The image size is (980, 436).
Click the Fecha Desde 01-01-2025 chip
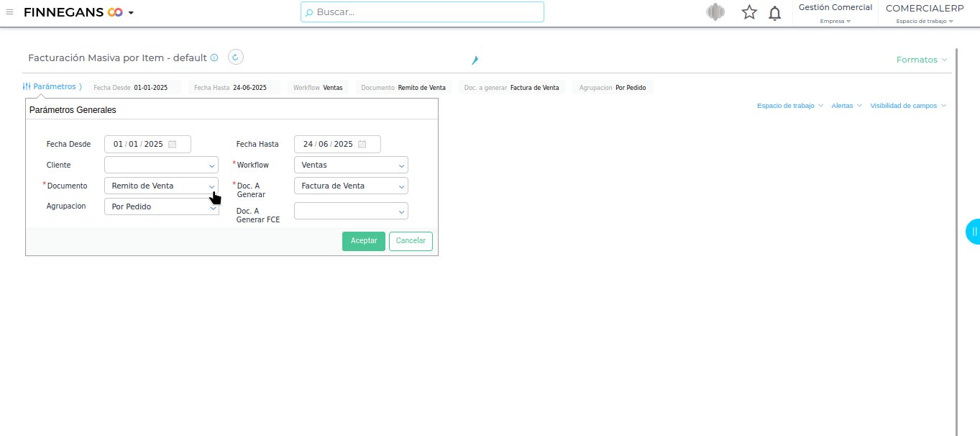134,88
